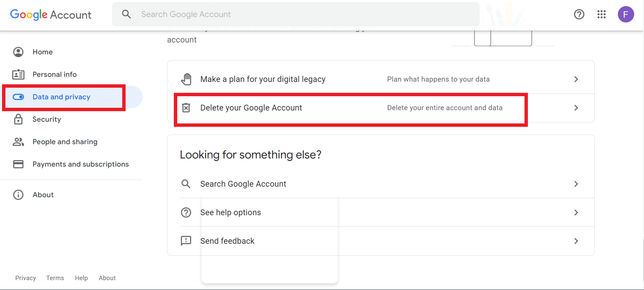This screenshot has width=644, height=290.
Task: Open the help question mark icon in header
Action: (x=579, y=14)
